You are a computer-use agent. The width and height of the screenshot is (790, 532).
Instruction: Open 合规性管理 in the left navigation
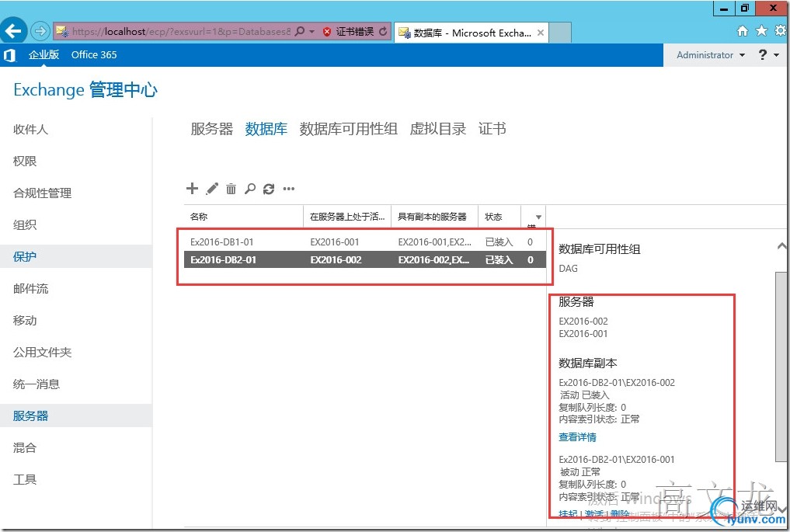pos(42,193)
